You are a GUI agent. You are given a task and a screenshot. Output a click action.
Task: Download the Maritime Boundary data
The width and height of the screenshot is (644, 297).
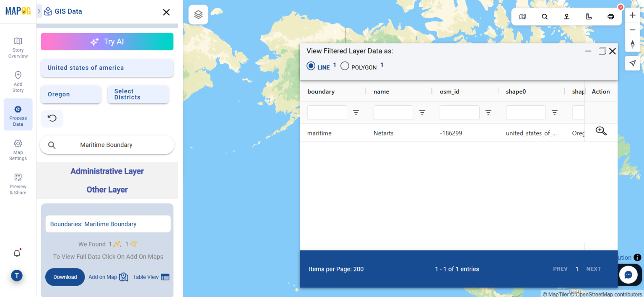click(x=65, y=277)
